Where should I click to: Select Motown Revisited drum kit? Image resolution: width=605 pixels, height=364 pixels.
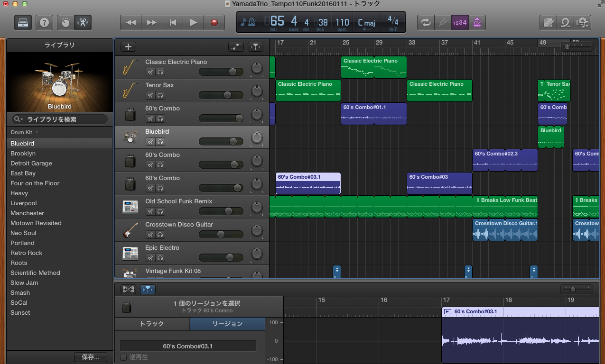tap(36, 223)
